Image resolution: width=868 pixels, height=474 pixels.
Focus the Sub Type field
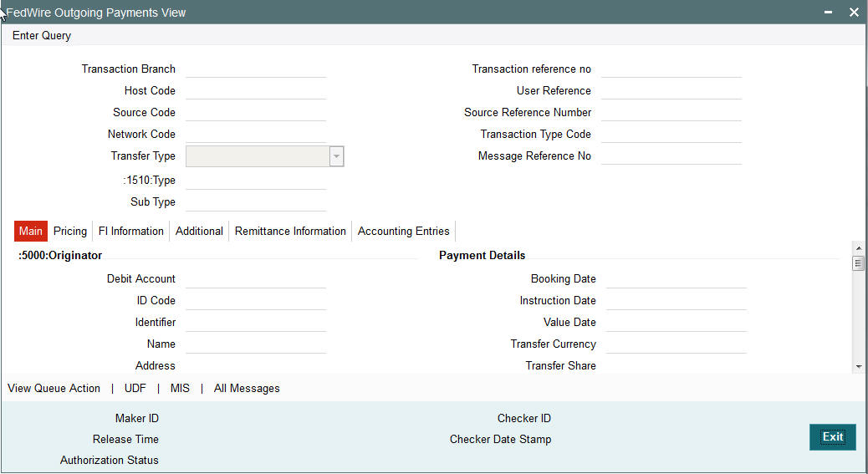(x=257, y=201)
